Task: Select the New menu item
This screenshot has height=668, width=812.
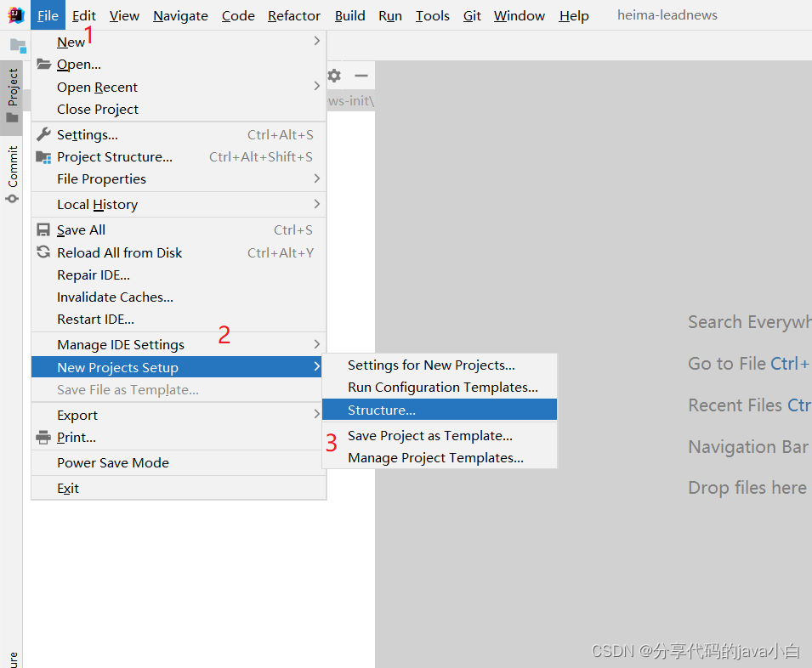Action: [179, 42]
